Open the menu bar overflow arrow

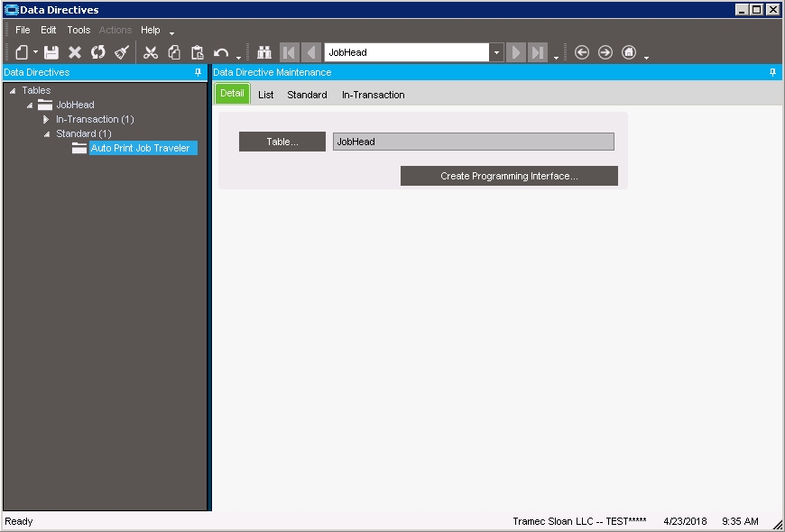[x=171, y=33]
